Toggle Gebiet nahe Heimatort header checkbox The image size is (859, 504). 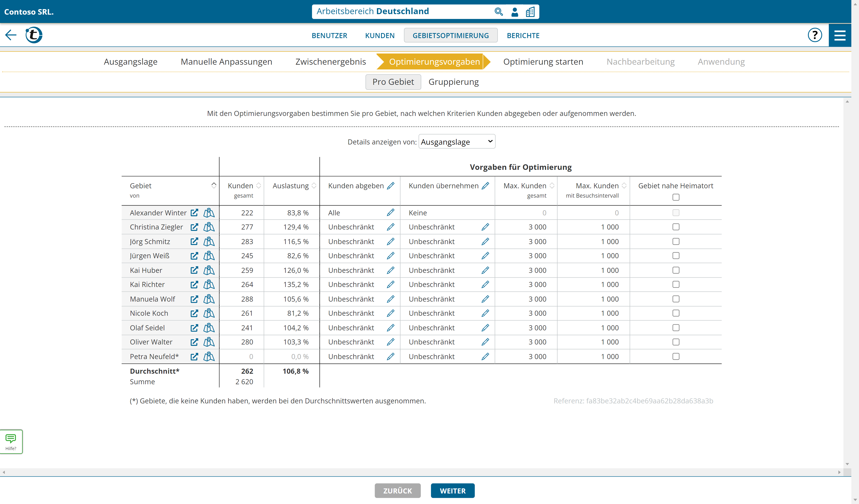pos(676,197)
